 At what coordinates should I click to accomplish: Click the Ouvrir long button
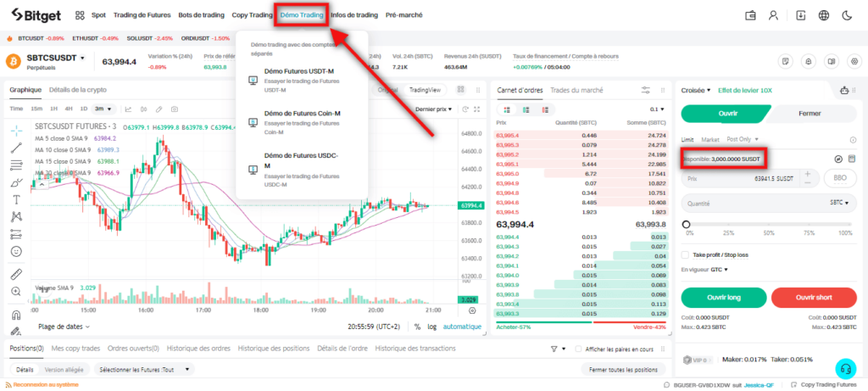coord(724,298)
